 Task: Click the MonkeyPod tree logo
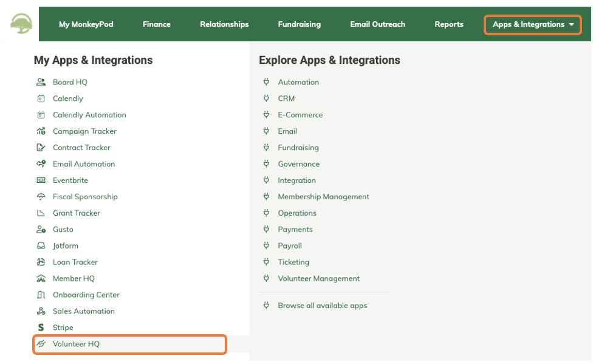pos(21,24)
